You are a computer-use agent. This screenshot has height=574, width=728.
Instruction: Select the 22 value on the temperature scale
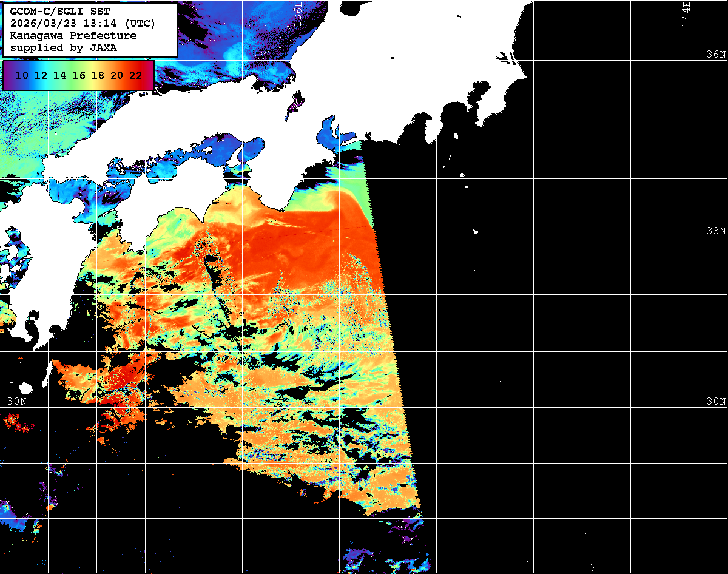pos(135,76)
